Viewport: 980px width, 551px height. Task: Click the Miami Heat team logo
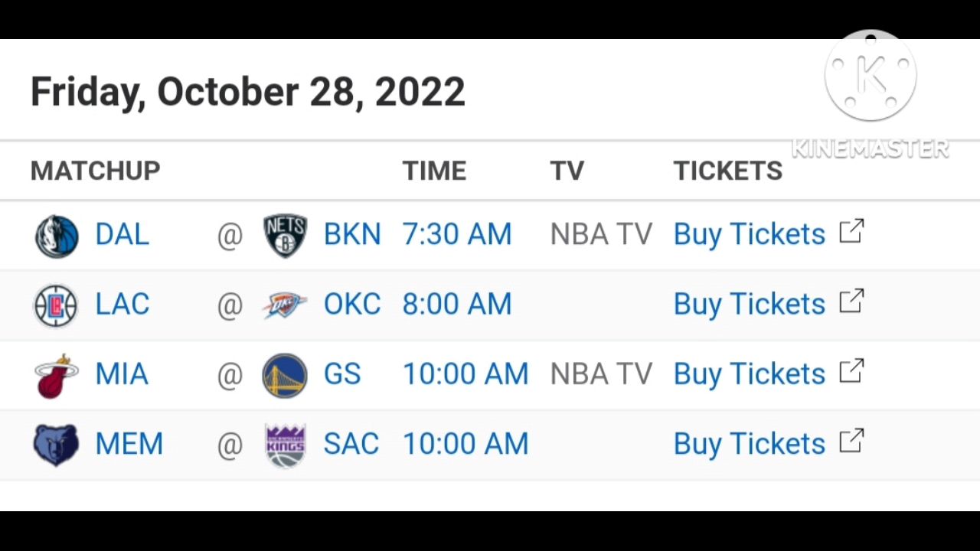tap(57, 376)
